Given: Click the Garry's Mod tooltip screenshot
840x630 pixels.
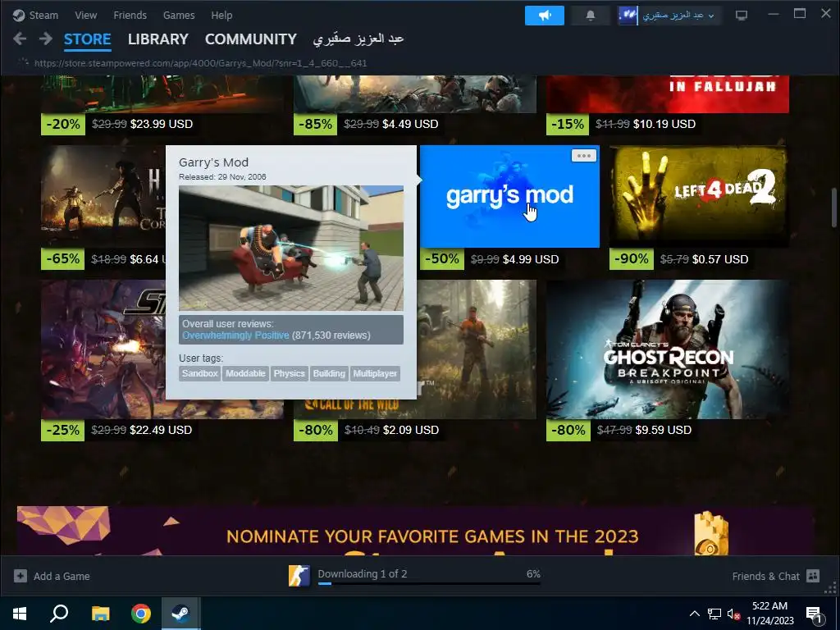Looking at the screenshot, I should 291,248.
